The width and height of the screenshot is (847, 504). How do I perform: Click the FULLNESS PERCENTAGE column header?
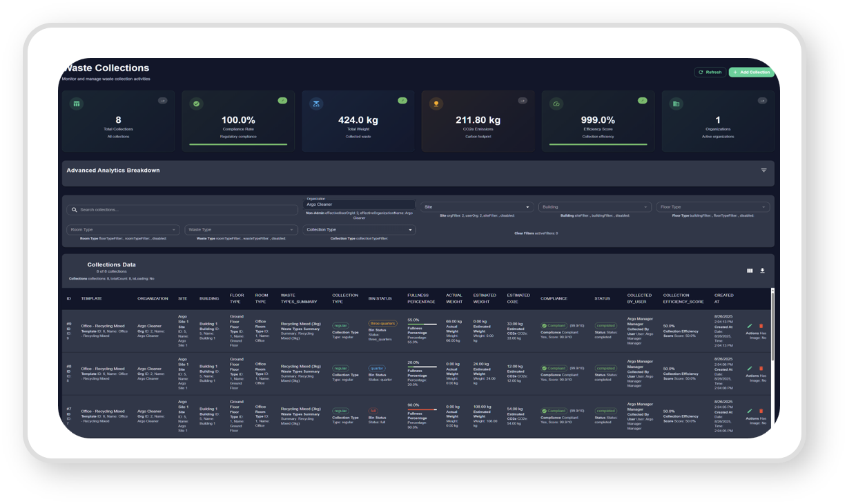420,298
